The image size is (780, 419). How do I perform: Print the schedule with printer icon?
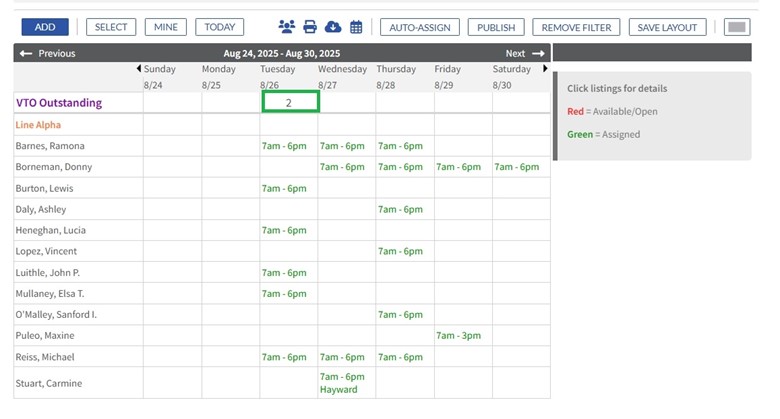[x=310, y=27]
